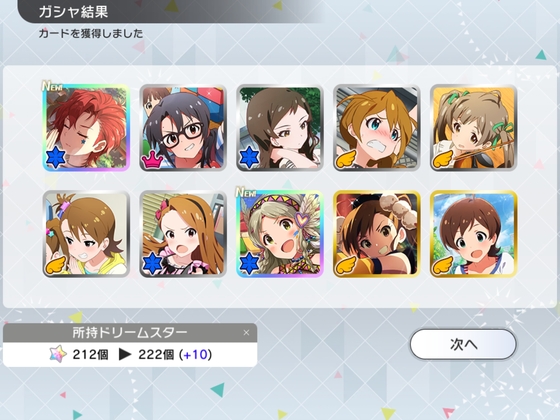This screenshot has width=560, height=420.
Task: Close the 所持ドリームスター panel
Action: point(246,332)
